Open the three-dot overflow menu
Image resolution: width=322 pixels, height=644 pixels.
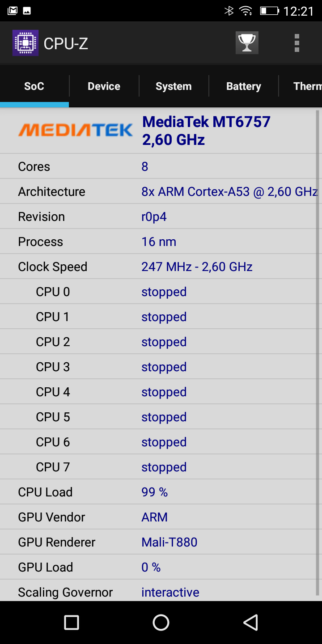(x=297, y=43)
